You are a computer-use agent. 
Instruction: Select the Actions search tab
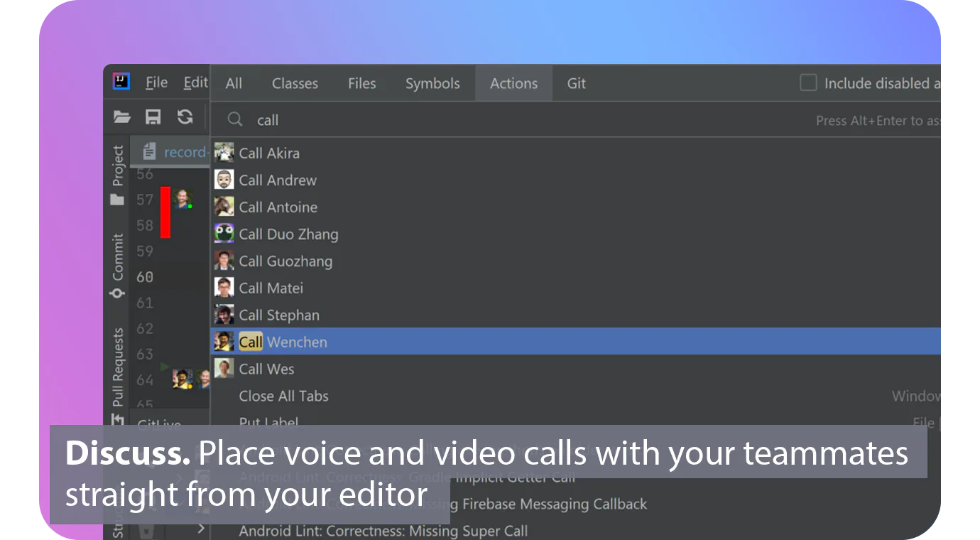513,83
